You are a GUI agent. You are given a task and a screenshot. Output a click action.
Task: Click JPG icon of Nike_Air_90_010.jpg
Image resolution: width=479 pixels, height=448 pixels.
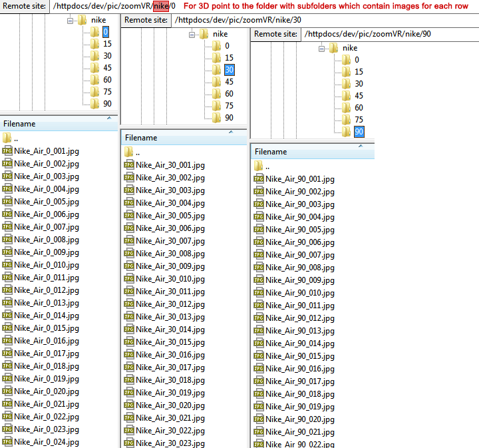pos(258,293)
